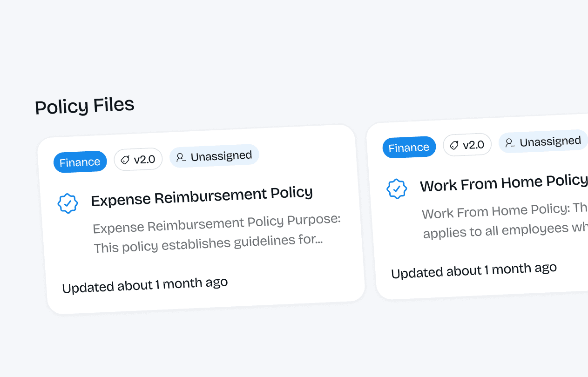Click the Unassigned label on the Work From Home card

pos(550,141)
